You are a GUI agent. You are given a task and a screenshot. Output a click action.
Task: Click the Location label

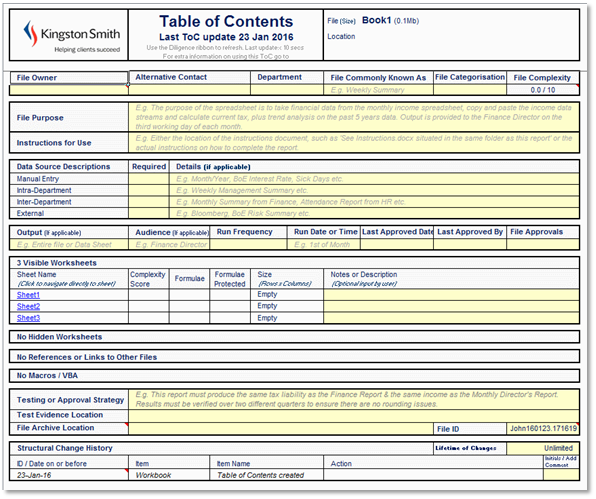(x=341, y=36)
